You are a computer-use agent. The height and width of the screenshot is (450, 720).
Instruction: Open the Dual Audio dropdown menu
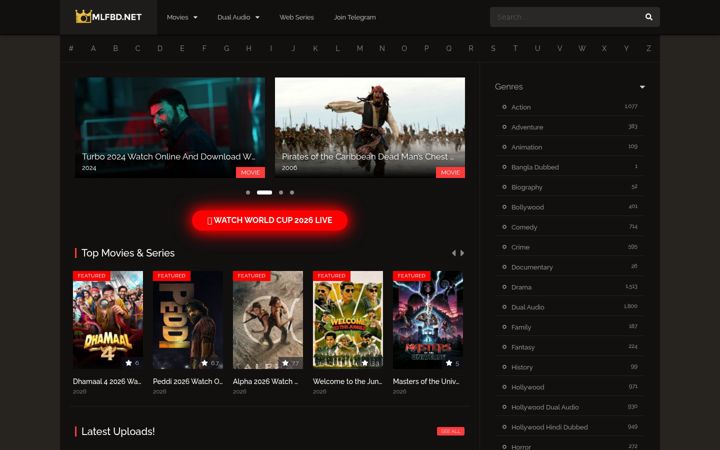coord(238,17)
